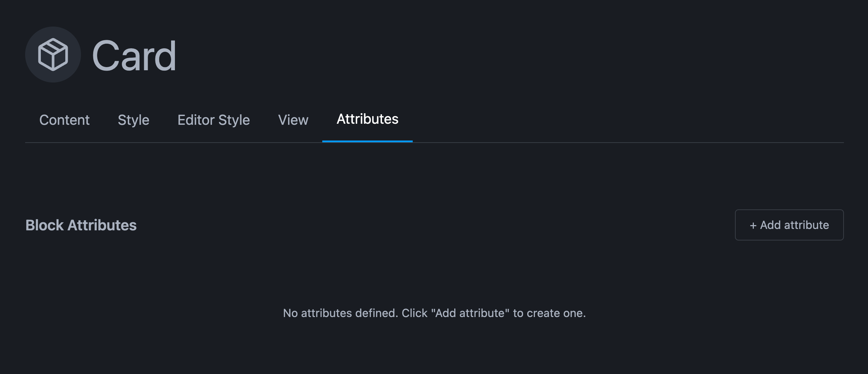Image resolution: width=868 pixels, height=374 pixels.
Task: Click the Card block cube icon
Action: (53, 55)
